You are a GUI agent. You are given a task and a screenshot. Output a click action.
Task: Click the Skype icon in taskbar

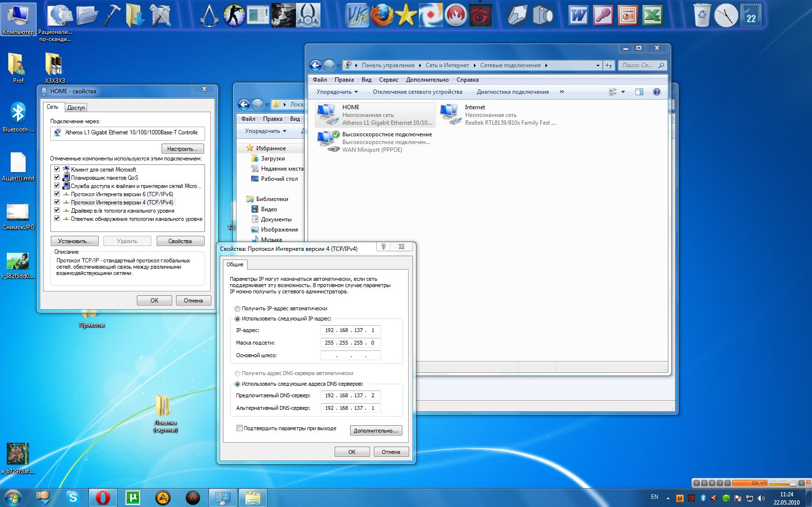tap(73, 497)
